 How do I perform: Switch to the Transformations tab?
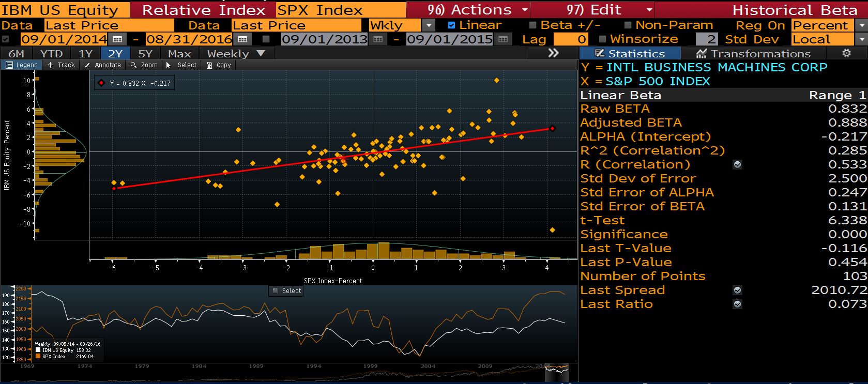tap(753, 53)
